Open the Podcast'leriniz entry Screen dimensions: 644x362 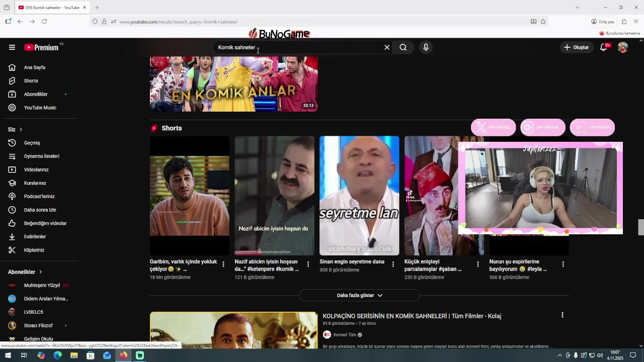pos(38,197)
